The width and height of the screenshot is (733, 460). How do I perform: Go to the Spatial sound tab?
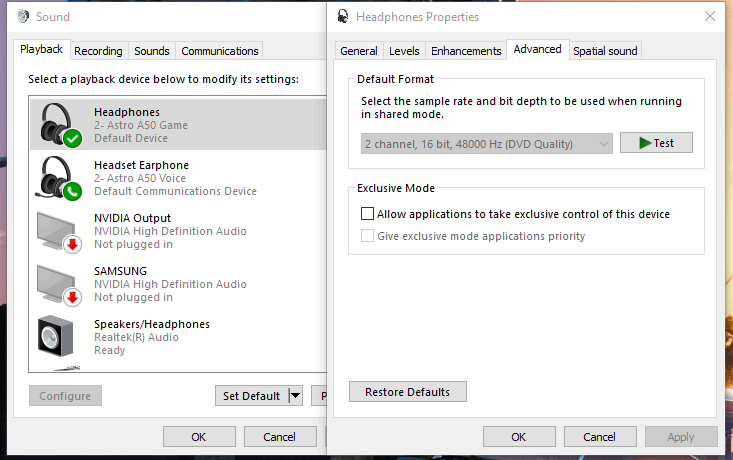(x=605, y=51)
